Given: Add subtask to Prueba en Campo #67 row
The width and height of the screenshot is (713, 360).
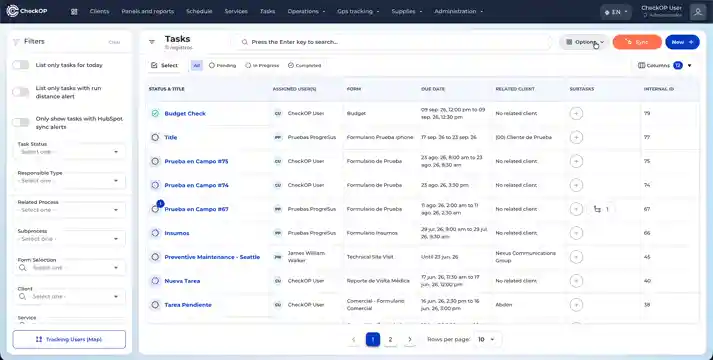Looking at the screenshot, I should click(576, 209).
